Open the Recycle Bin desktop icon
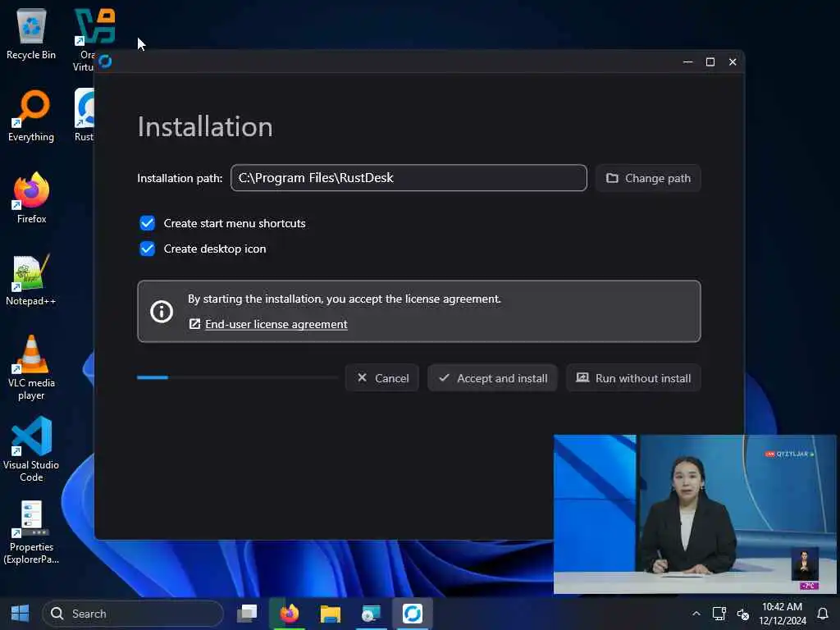Screen dimensions: 840x630 tap(31, 34)
